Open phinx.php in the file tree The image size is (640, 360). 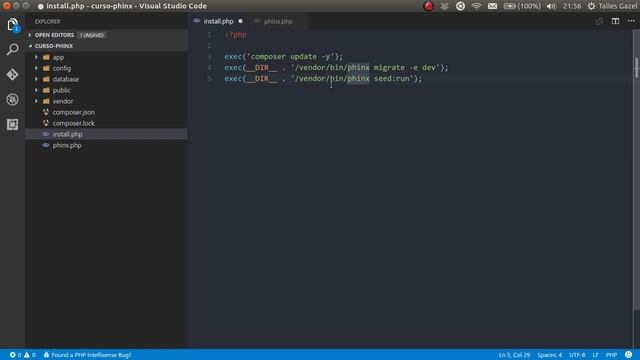coord(67,145)
